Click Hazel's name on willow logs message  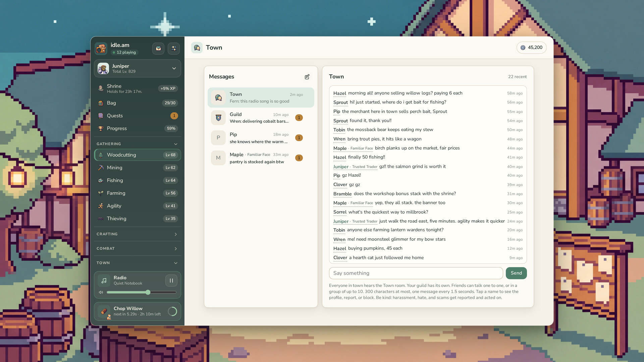click(x=339, y=93)
